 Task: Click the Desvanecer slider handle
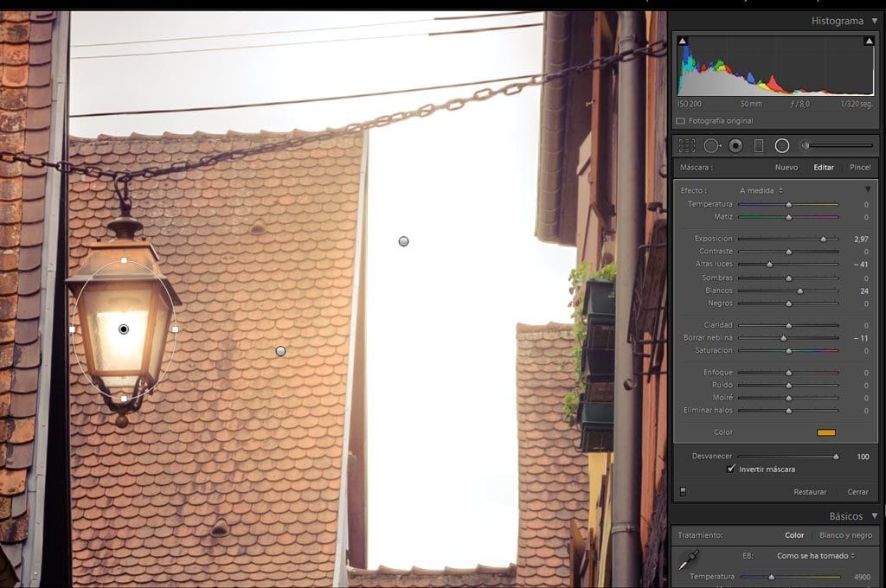click(836, 457)
